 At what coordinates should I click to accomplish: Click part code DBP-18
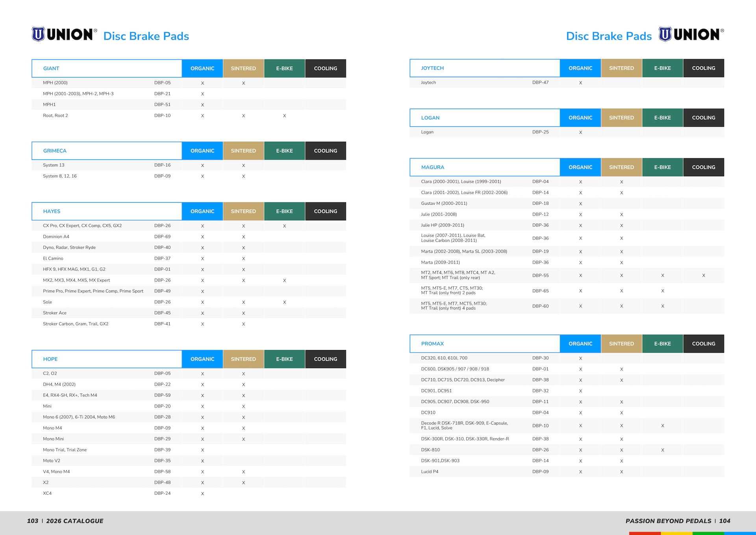tap(540, 204)
